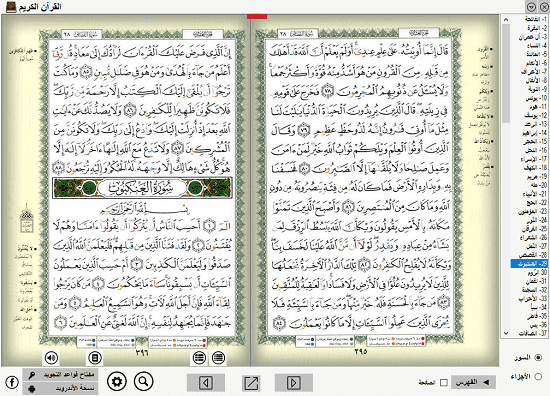550x396 pixels.
Task: Select surah 30 الروم in the list
Action: [536, 272]
